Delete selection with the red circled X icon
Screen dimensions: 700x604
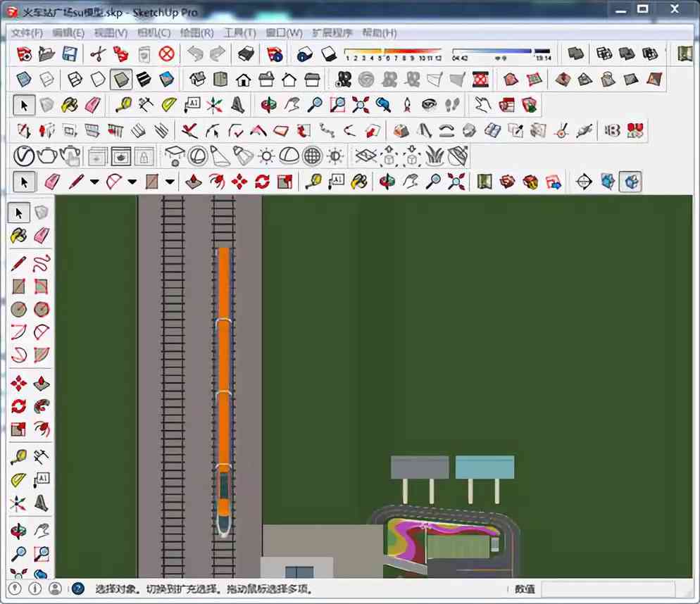coord(166,54)
